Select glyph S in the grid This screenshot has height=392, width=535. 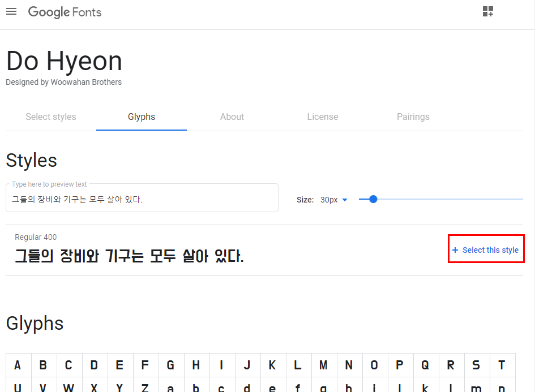pos(477,365)
